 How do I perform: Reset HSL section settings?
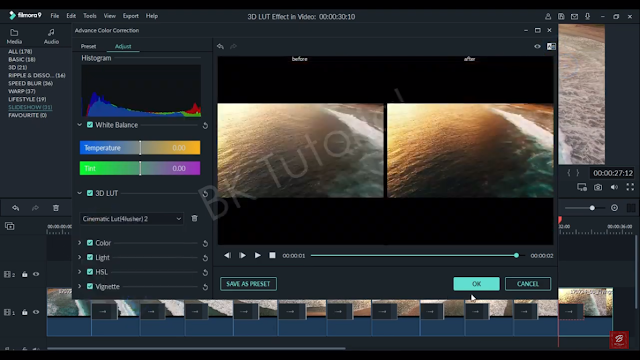205,273
